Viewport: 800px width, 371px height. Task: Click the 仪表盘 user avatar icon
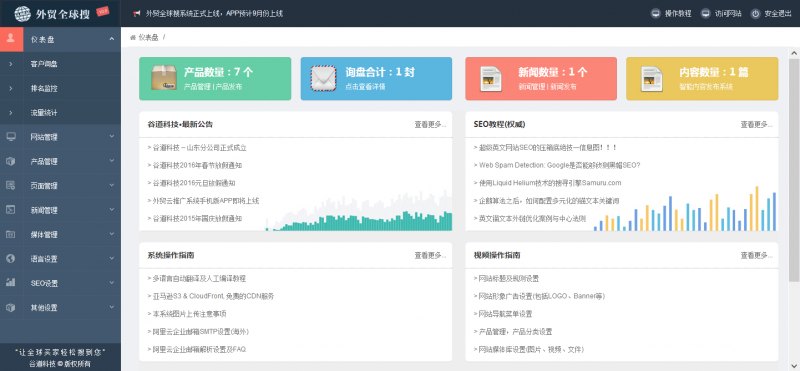click(x=11, y=39)
